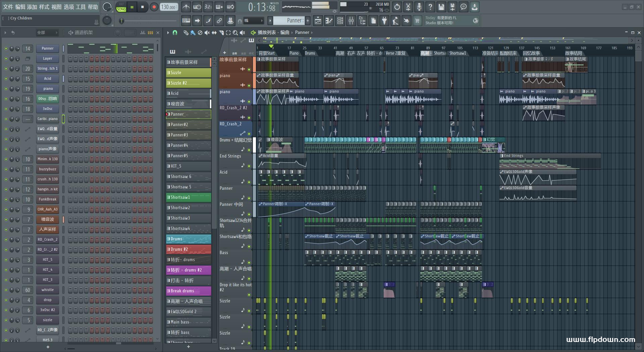Open the audio editor scissors icon
644x352 pixels.
tap(408, 7)
